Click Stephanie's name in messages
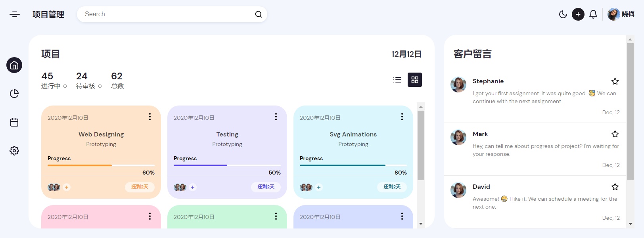 coord(488,81)
